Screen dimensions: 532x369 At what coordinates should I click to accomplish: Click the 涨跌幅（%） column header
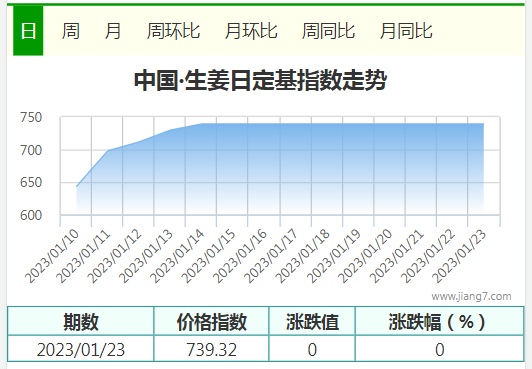439,322
